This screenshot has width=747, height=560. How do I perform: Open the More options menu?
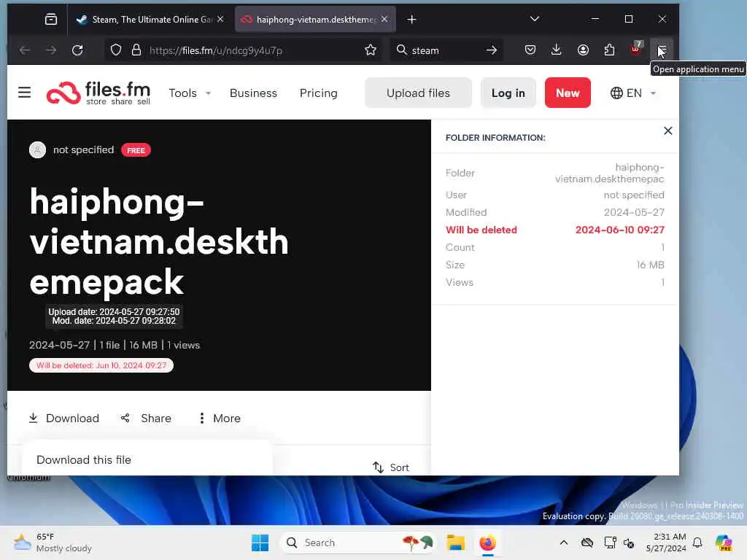point(219,418)
